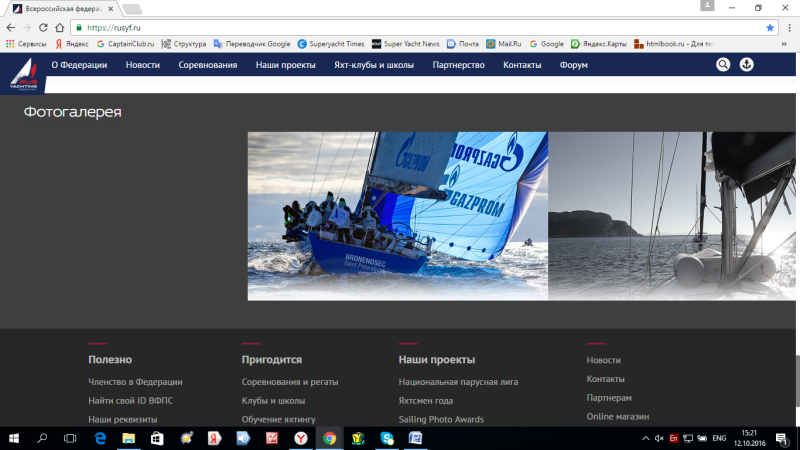The width and height of the screenshot is (800, 450).
Task: Open Superyacht Times bookmark
Action: click(331, 44)
